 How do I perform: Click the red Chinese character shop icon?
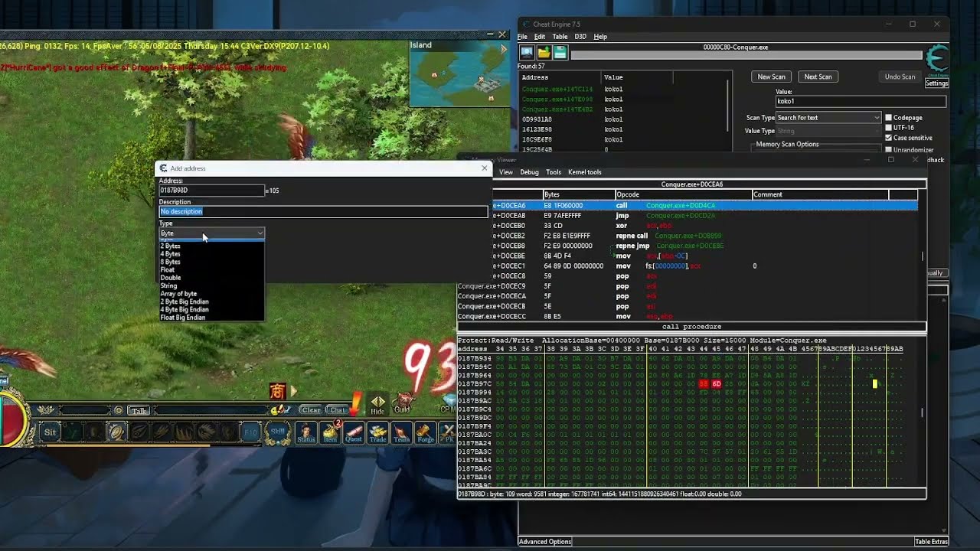277,391
